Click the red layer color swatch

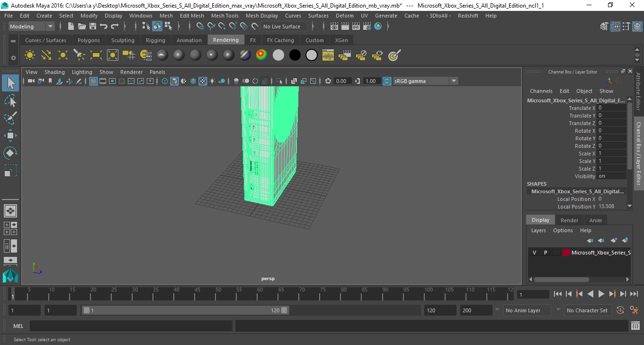tap(566, 253)
